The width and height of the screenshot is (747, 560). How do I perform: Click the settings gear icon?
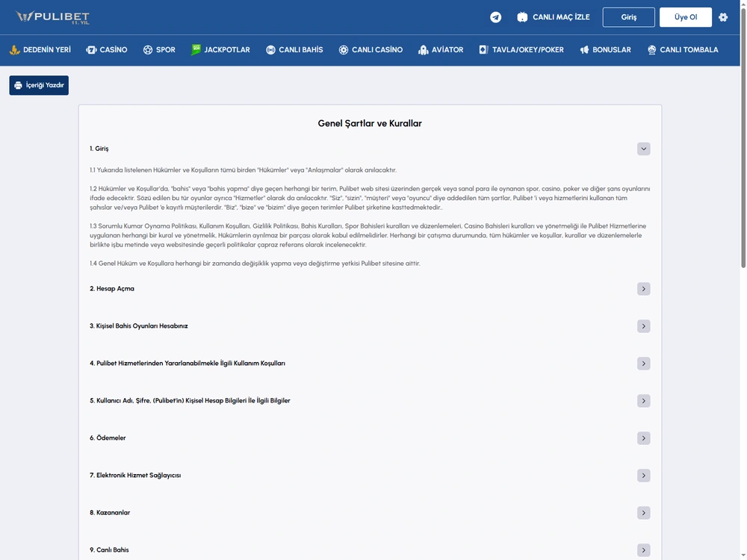click(723, 17)
